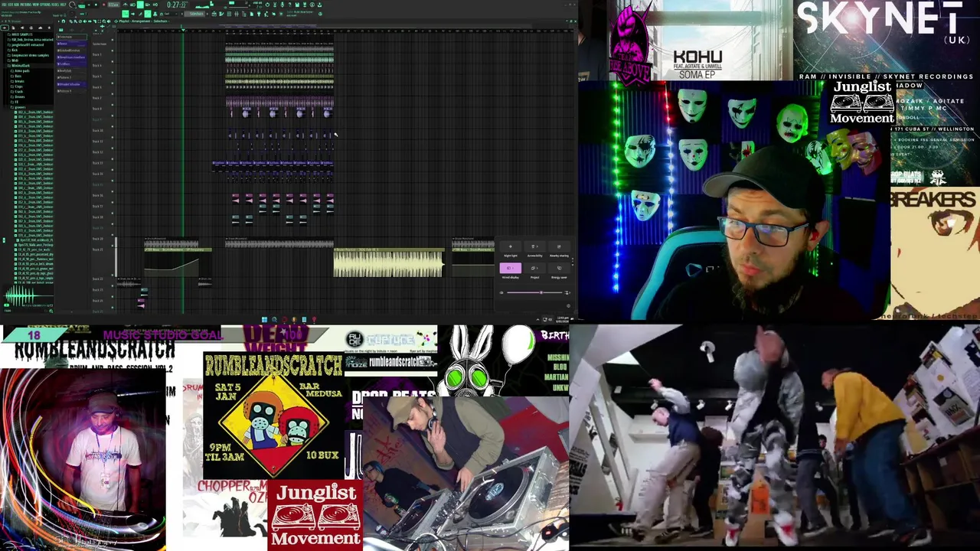Image resolution: width=980 pixels, height=551 pixels.
Task: Mute Track 1 with its green toggle
Action: 113,40
